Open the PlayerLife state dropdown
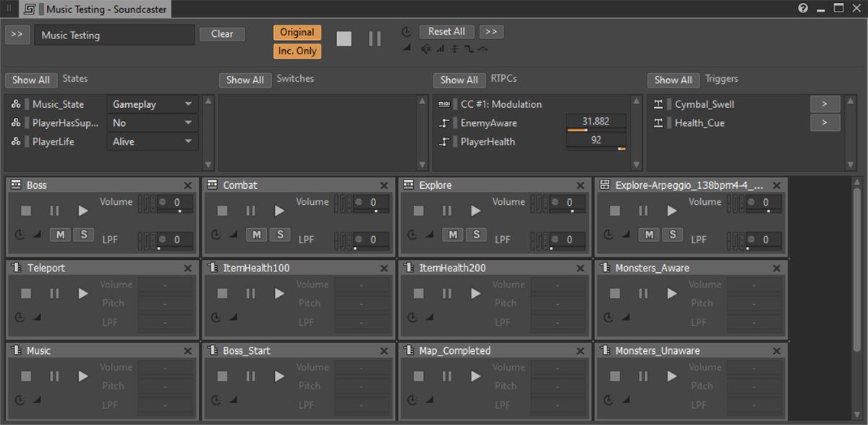 pos(152,142)
